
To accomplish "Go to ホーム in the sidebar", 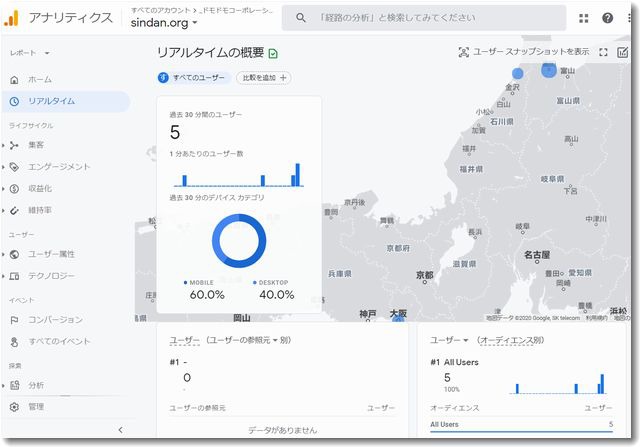I will pos(40,80).
